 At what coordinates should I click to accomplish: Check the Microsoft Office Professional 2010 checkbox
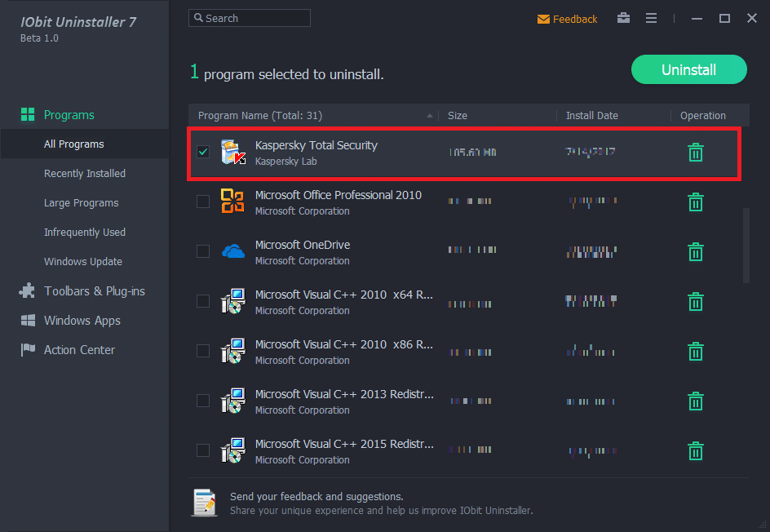pos(203,202)
